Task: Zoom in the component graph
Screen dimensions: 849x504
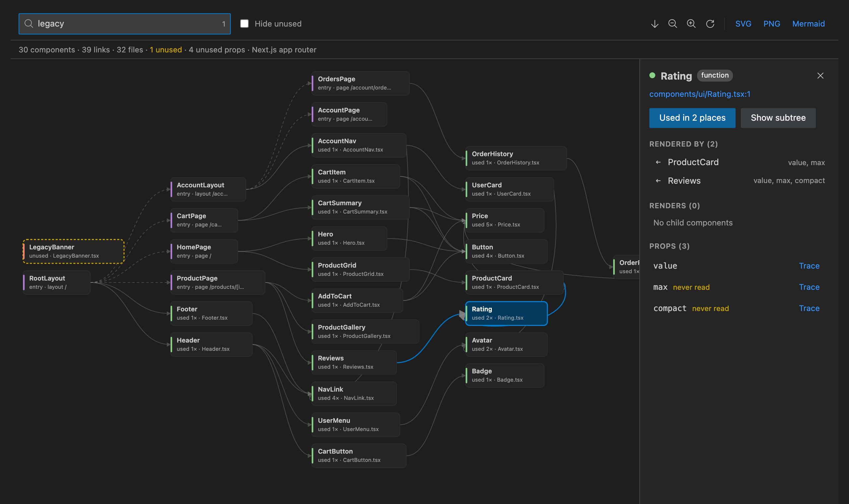Action: click(x=691, y=24)
